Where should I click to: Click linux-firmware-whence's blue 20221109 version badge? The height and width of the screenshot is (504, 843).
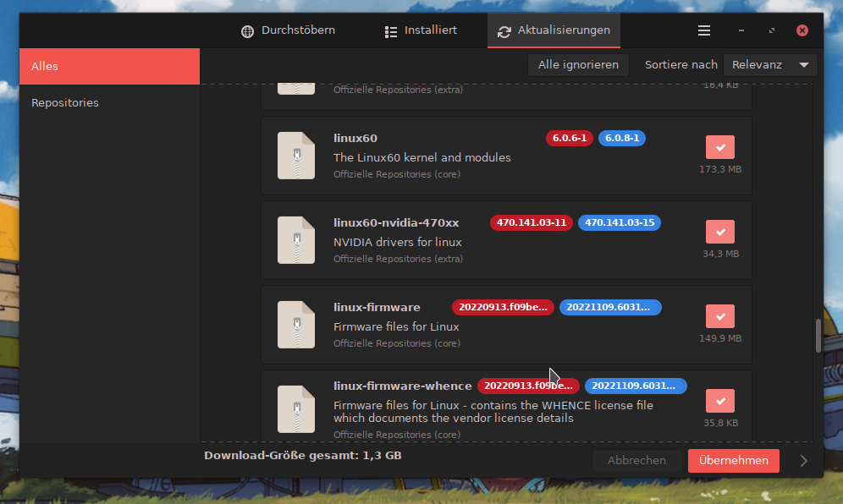(x=636, y=386)
